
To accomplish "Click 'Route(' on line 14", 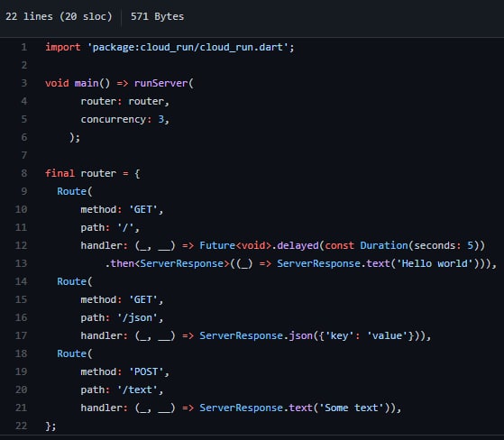I will tap(75, 281).
